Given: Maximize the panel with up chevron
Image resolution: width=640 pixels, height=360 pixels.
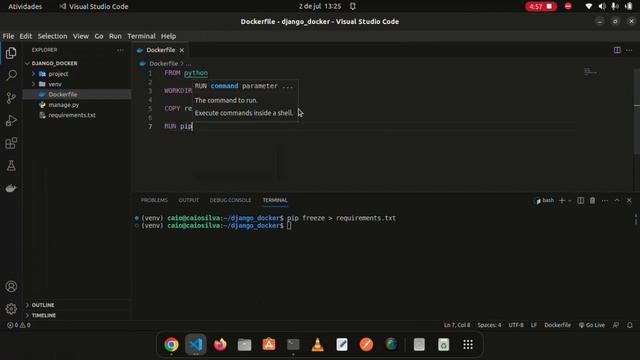Looking at the screenshot, I should coord(617,200).
